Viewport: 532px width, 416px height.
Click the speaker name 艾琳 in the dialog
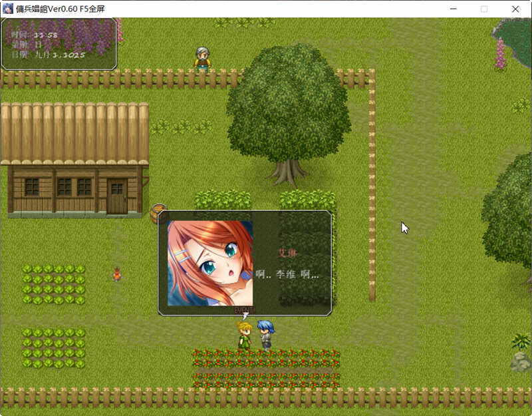click(x=287, y=253)
